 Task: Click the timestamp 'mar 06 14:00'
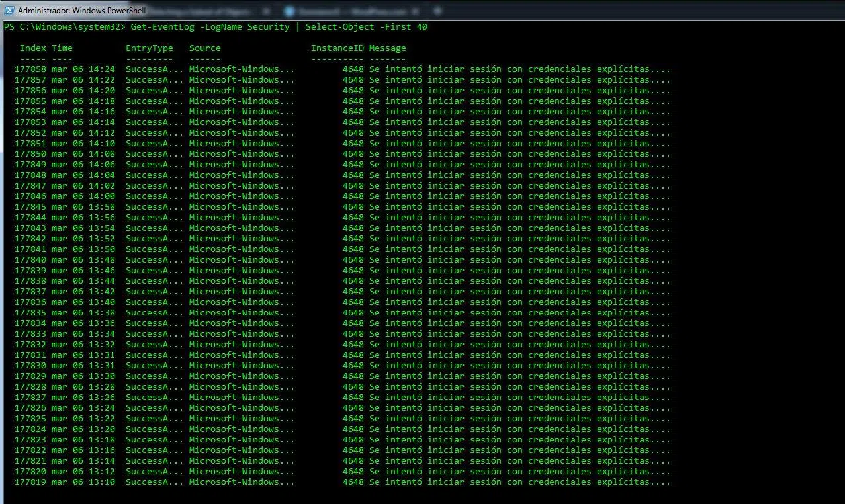coord(83,196)
